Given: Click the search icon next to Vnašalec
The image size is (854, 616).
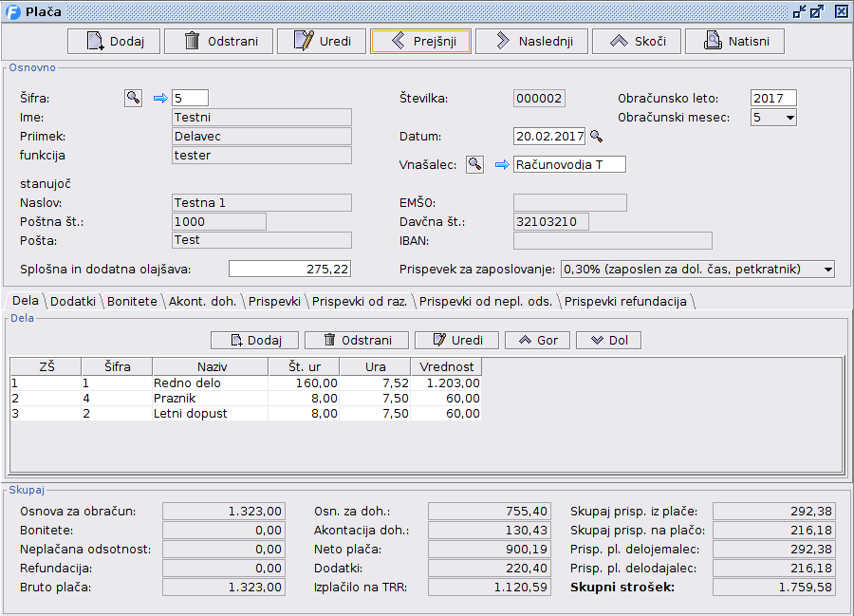Looking at the screenshot, I should [x=474, y=165].
